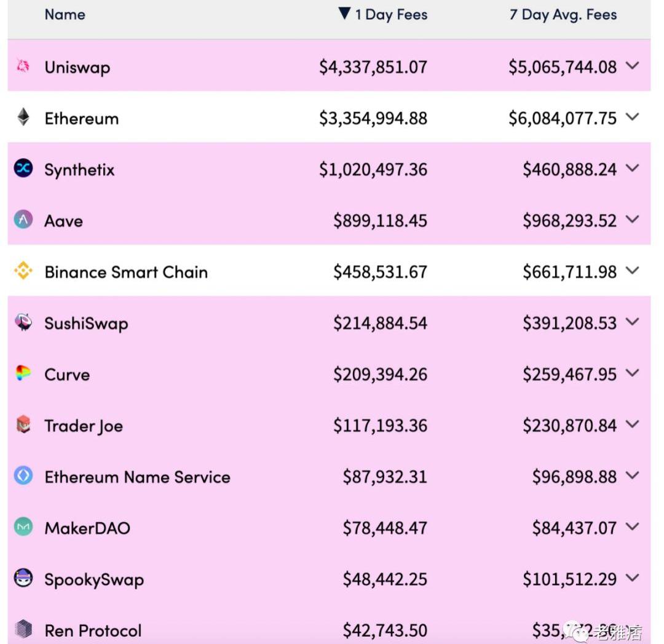Click the Synthetix logo icon
664x644 pixels.
pyautogui.click(x=23, y=168)
